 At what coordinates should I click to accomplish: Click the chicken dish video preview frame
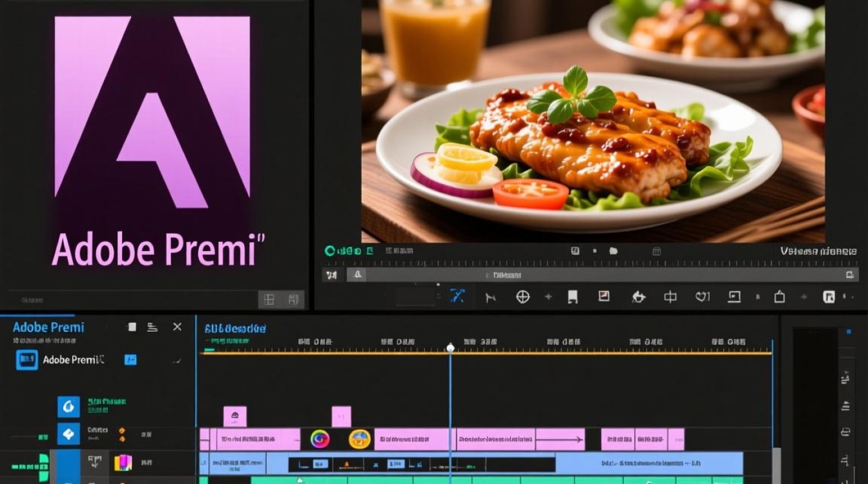pyautogui.click(x=593, y=121)
